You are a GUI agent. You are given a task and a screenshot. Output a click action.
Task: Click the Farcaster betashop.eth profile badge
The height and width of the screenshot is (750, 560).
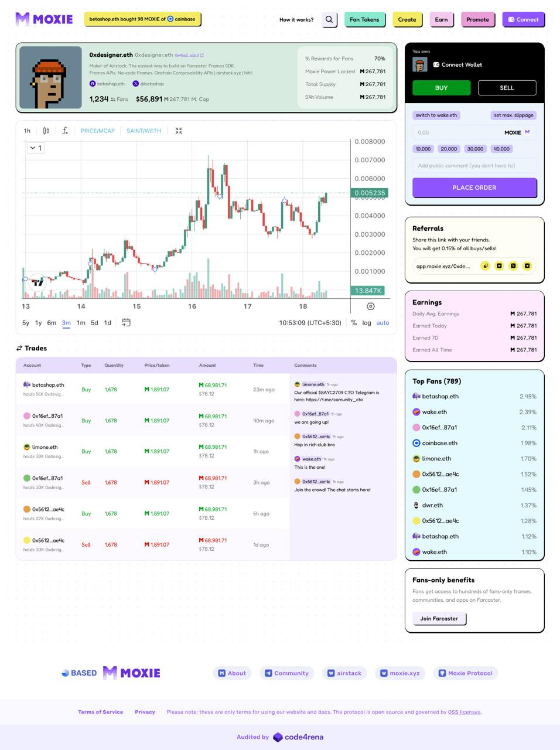[x=107, y=84]
